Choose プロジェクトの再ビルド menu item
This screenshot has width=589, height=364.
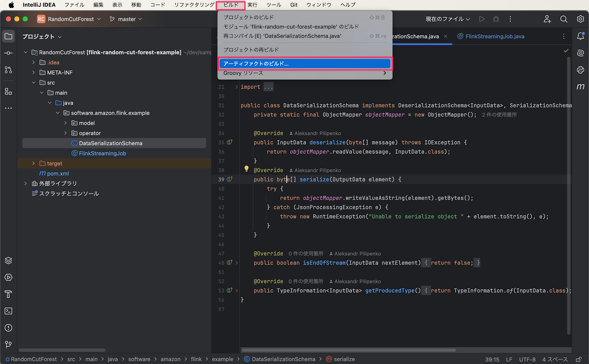(x=305, y=50)
